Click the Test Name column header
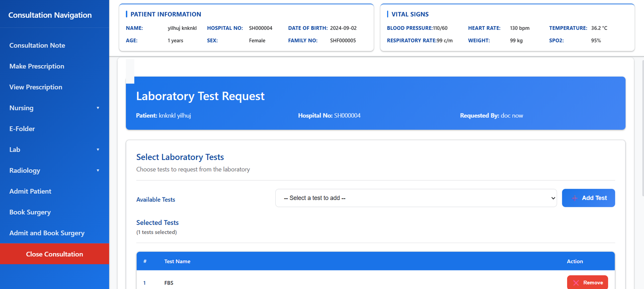Screen dimensions: 644x289 pos(177,261)
